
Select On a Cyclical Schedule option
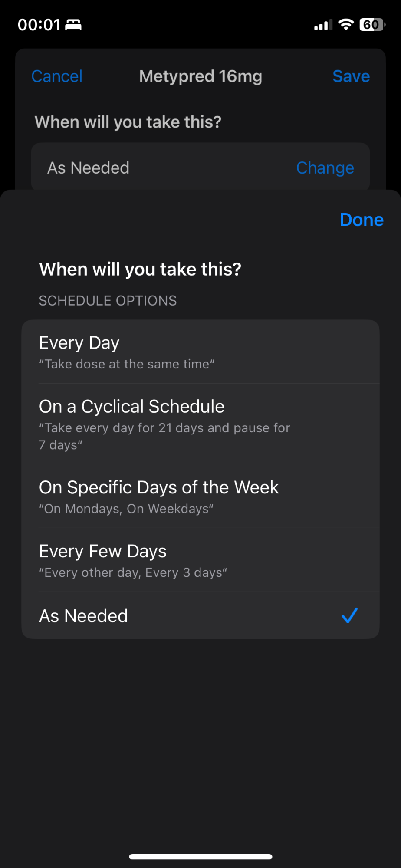(200, 424)
